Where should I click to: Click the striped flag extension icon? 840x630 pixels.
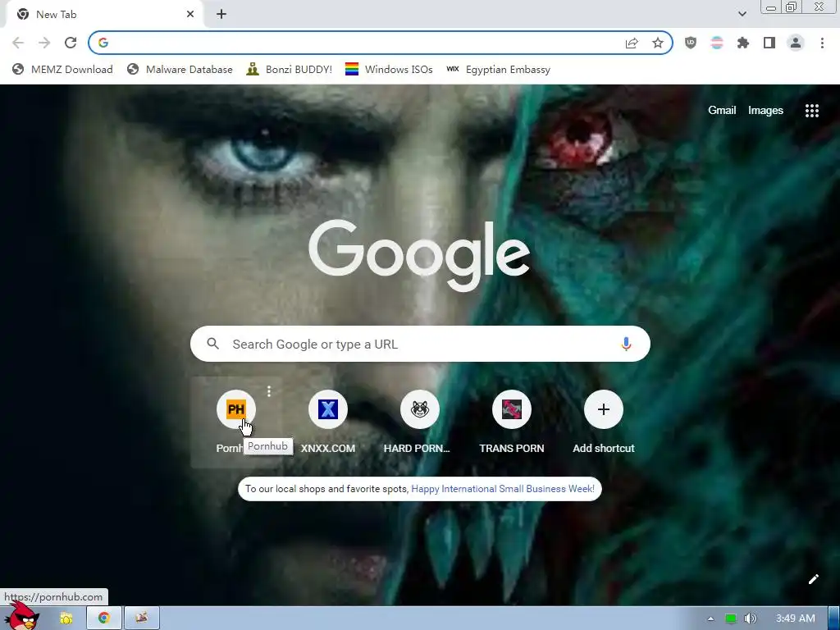pyautogui.click(x=717, y=43)
